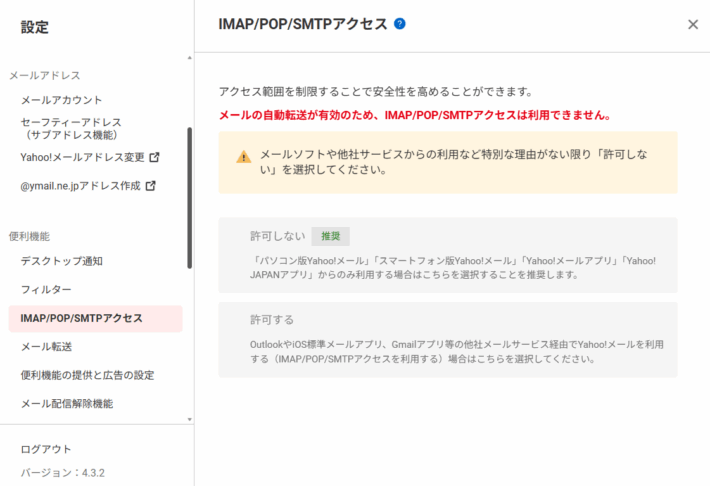Open メール転送 settings
Viewport: 710px width, 486px height.
46,346
